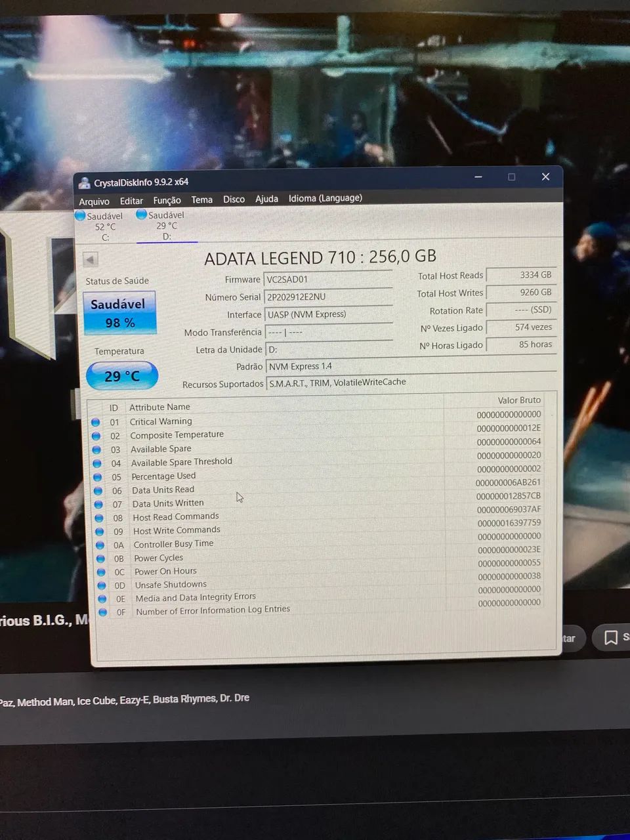Click the Interface field UASP (NVM Express)

(x=328, y=314)
